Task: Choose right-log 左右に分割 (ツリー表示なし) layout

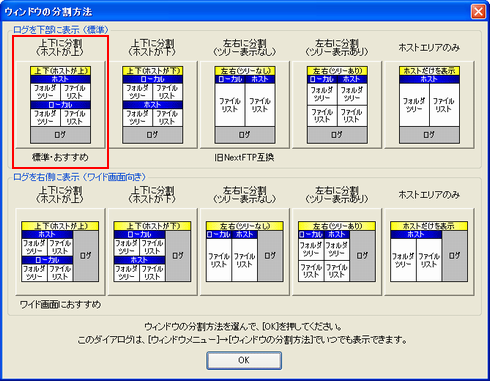Action: tap(245, 252)
